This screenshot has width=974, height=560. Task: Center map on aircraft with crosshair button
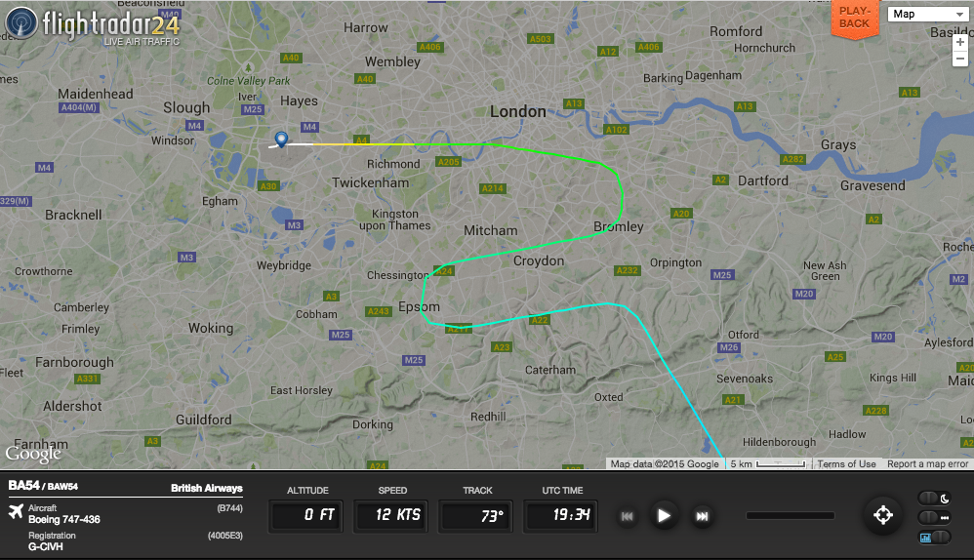click(x=882, y=515)
